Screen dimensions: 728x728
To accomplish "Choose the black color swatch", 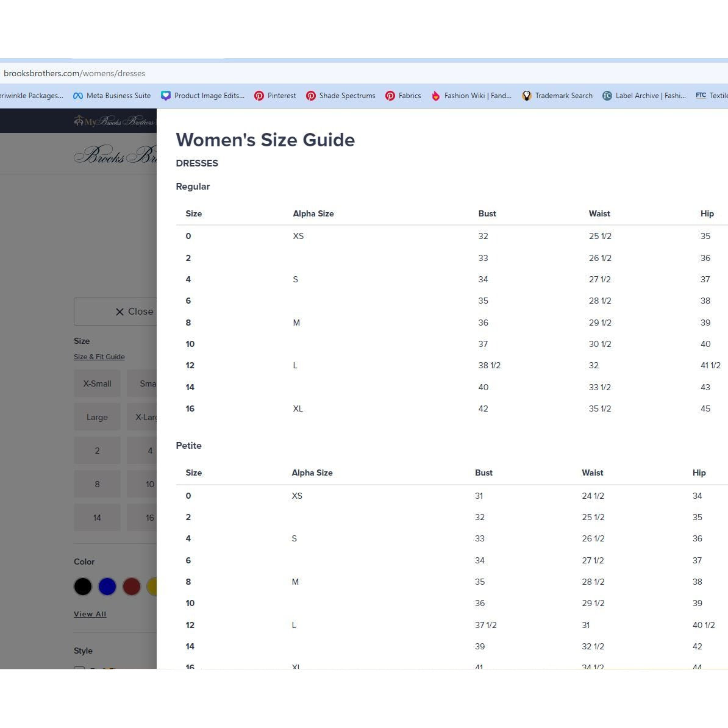I will click(83, 587).
